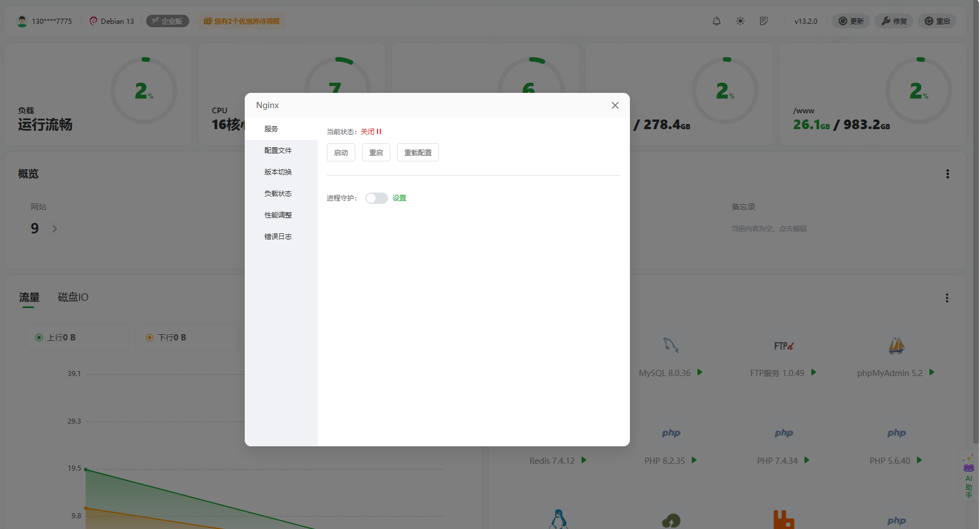Click the 修复 button in top bar
This screenshot has width=980, height=529.
tap(894, 21)
